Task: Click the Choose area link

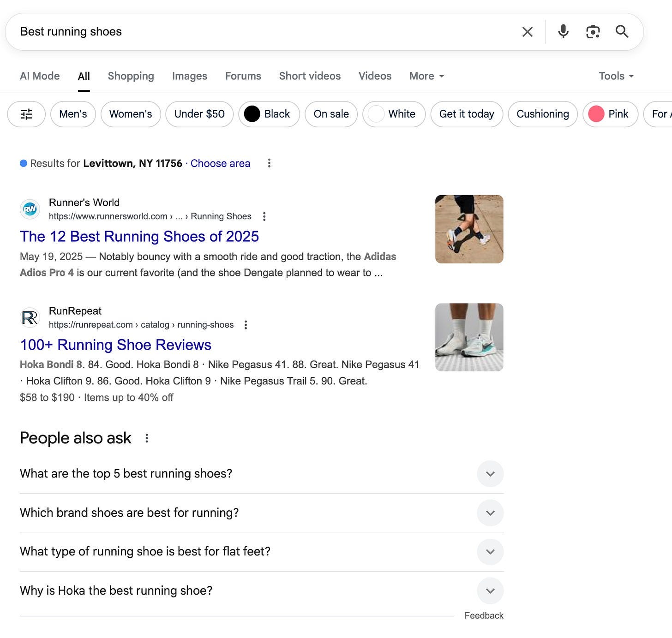Action: coord(220,163)
